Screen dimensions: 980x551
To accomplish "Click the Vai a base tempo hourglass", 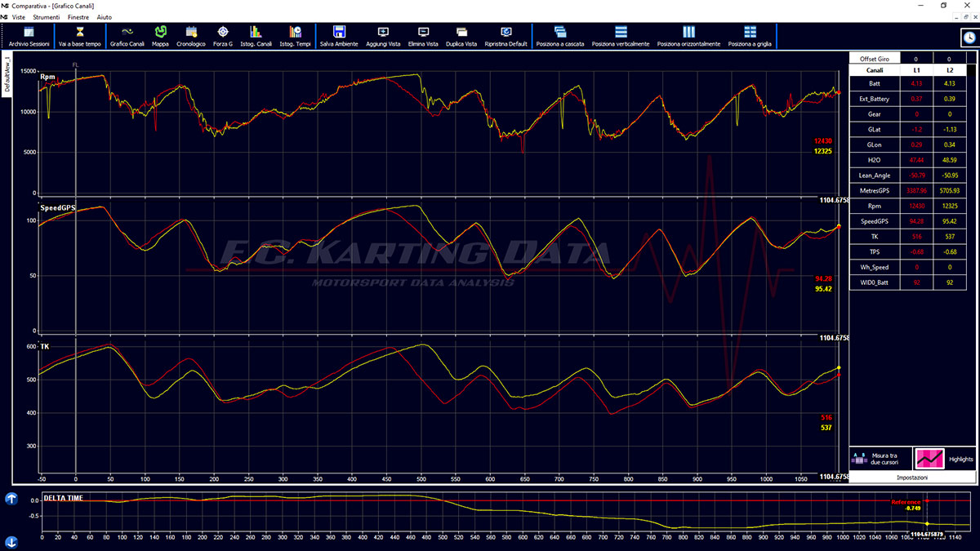I will point(79,35).
